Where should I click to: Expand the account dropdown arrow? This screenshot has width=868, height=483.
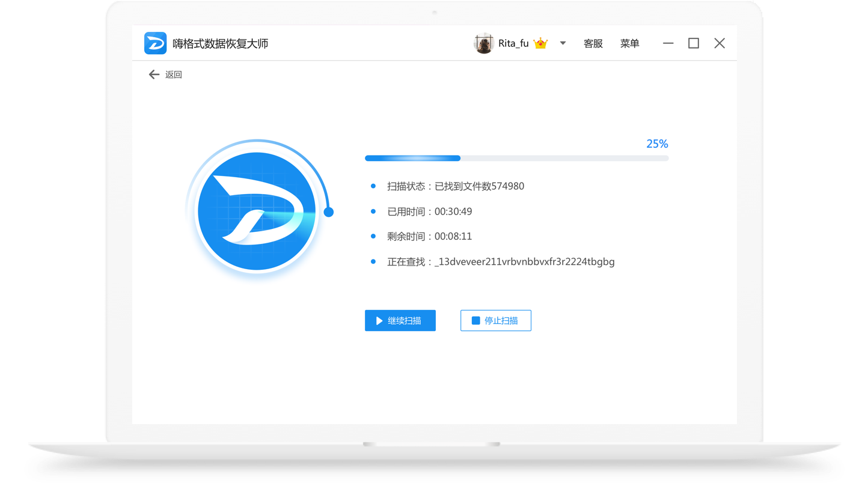tap(563, 43)
